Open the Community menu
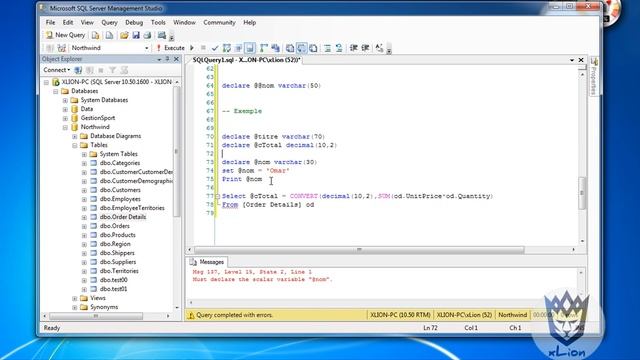Image resolution: width=640 pixels, height=360 pixels. click(x=219, y=22)
